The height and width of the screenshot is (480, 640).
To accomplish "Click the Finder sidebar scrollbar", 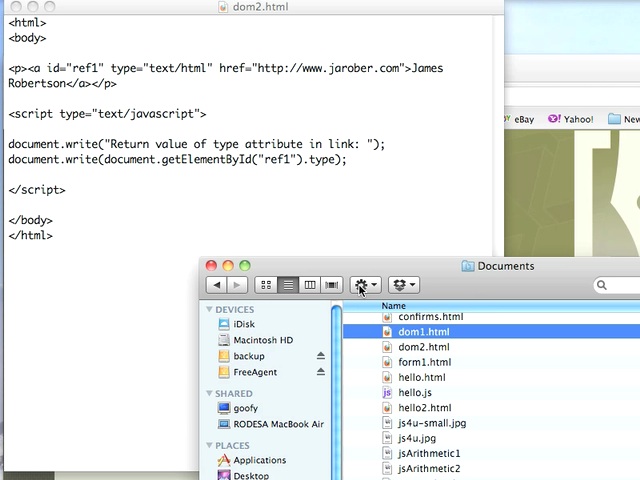I will [336, 392].
